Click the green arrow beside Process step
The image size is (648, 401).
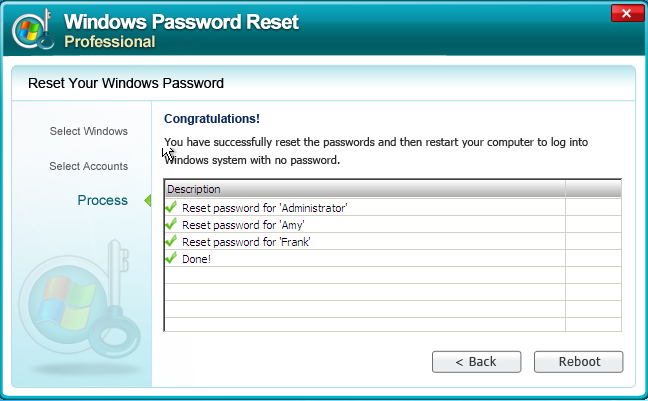tap(147, 201)
